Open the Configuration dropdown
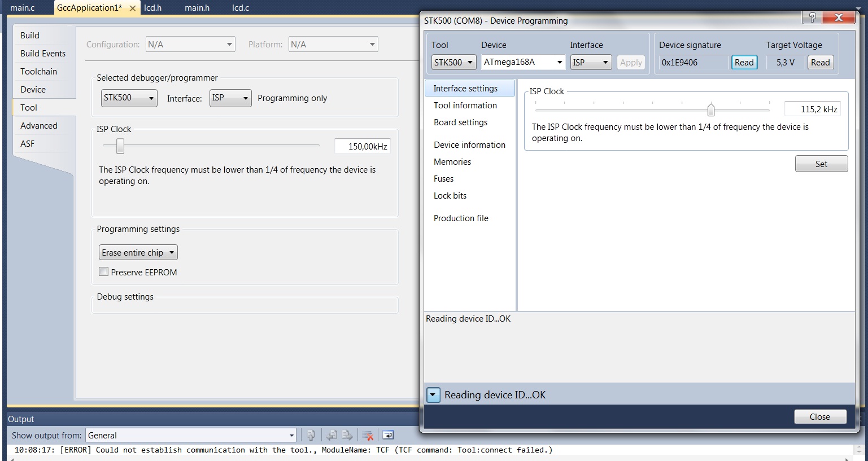The image size is (868, 461). pos(190,44)
